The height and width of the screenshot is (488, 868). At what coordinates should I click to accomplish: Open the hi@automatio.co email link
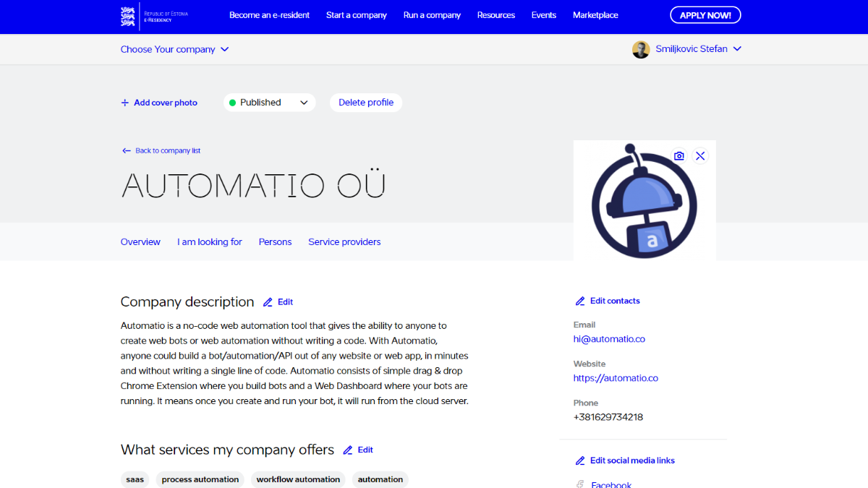pos(609,339)
